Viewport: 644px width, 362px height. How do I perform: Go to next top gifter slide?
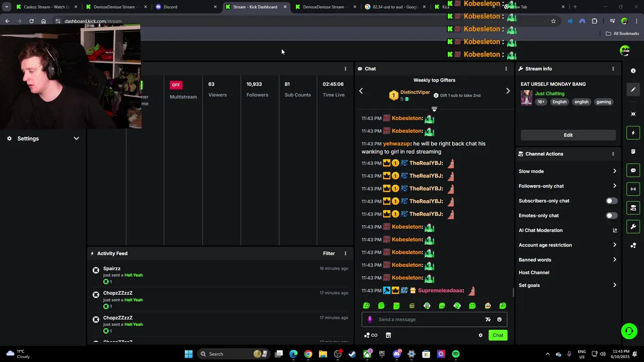point(508,91)
